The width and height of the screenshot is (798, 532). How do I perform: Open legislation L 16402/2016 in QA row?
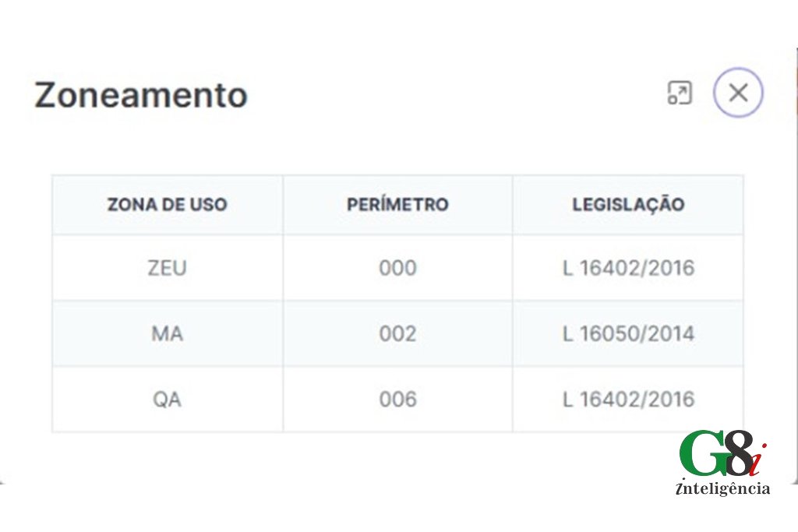[628, 400]
